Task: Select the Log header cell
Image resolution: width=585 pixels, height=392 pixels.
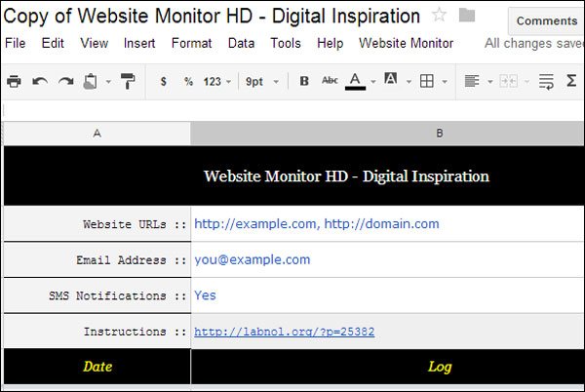Action: point(387,367)
